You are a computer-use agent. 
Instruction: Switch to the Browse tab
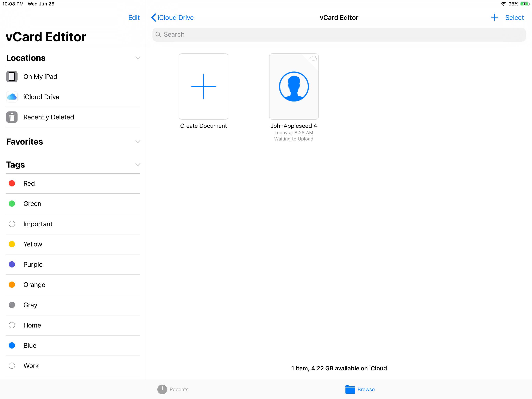tap(360, 389)
